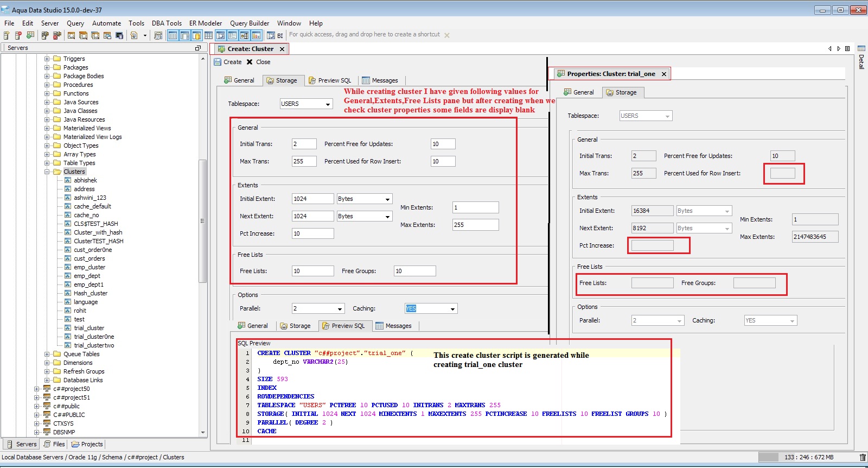Click the language cluster icon
This screenshot has height=468, width=868.
(68, 302)
